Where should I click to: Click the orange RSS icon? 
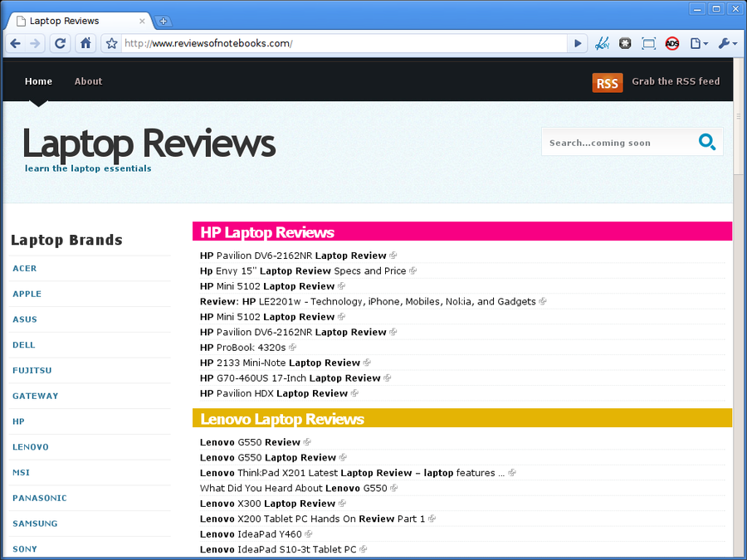click(x=608, y=83)
